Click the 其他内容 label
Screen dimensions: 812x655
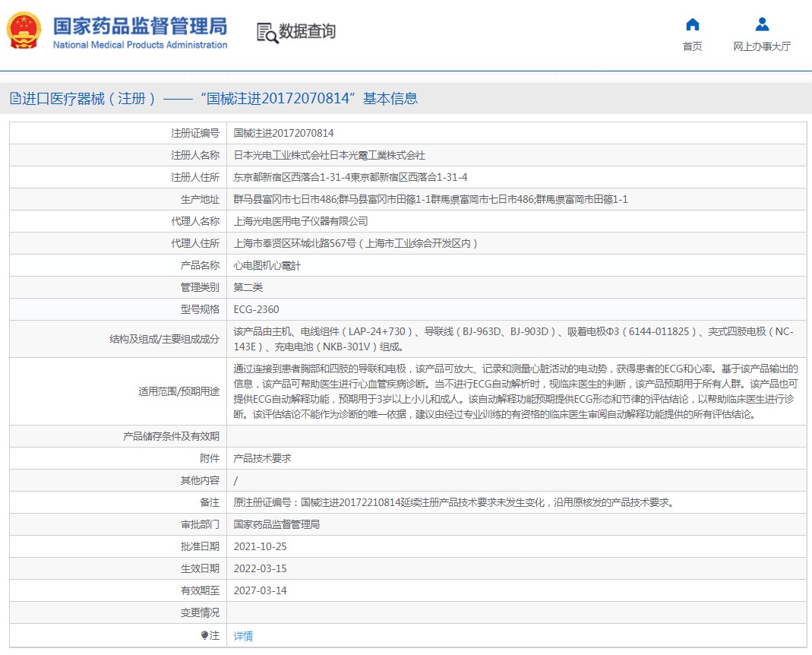pos(200,480)
